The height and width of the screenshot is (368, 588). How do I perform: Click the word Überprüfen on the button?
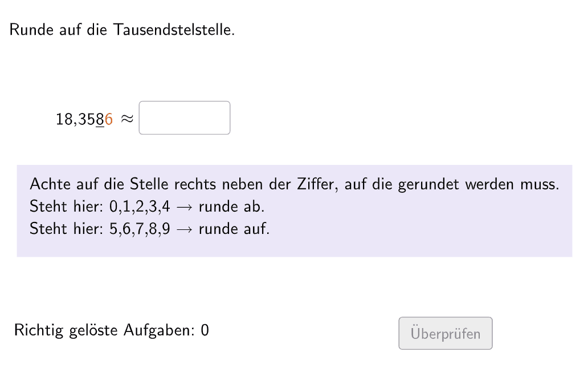point(445,333)
